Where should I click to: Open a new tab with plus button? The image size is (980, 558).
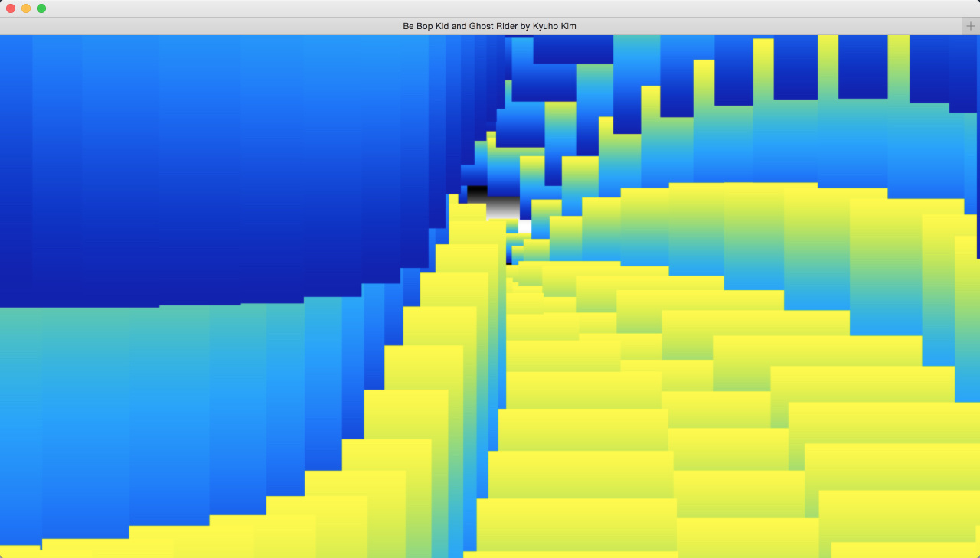coord(971,26)
